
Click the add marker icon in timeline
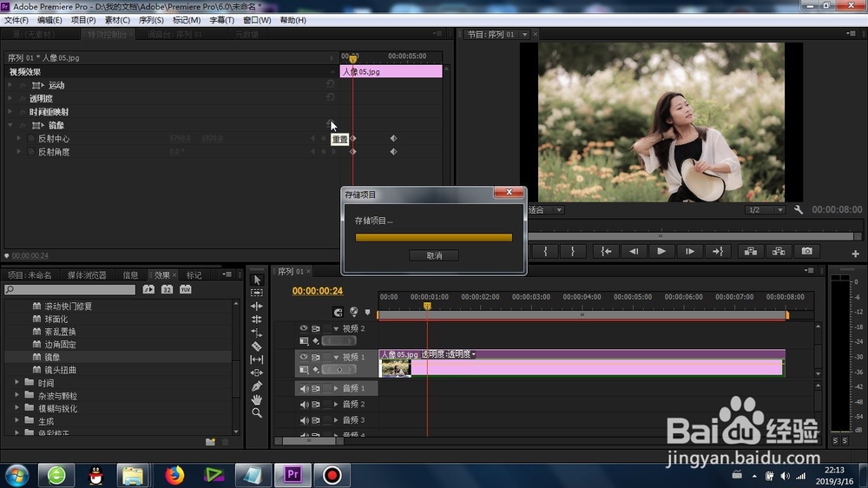[367, 313]
